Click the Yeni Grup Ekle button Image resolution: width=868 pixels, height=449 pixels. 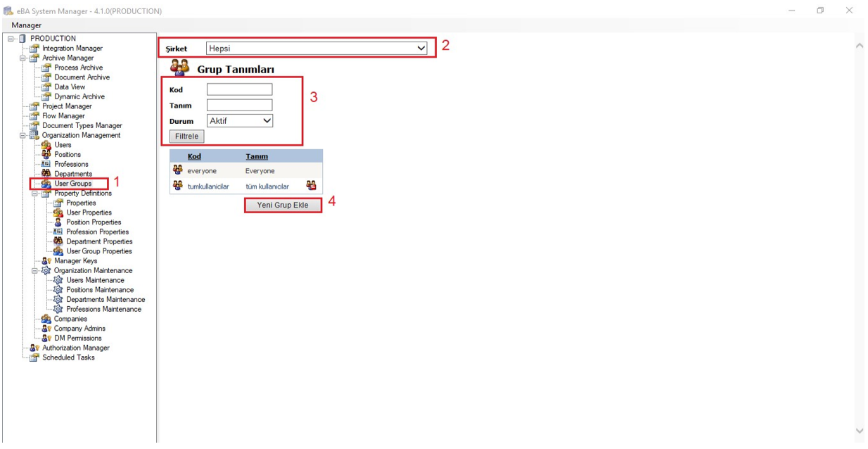tap(283, 205)
